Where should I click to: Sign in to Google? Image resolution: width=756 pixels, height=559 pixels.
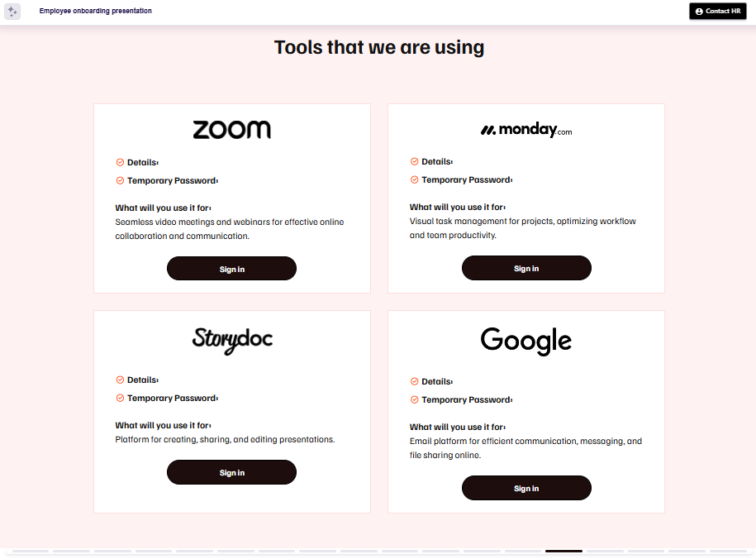[525, 488]
